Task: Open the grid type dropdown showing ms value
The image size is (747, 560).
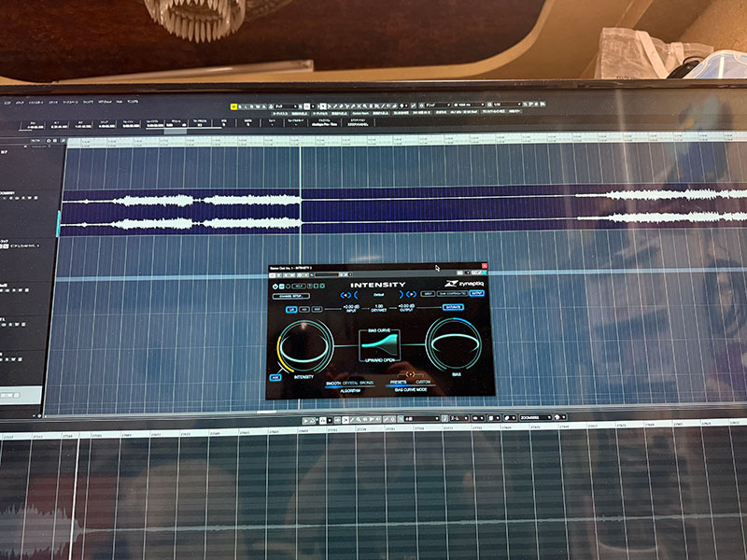Action: click(470, 105)
